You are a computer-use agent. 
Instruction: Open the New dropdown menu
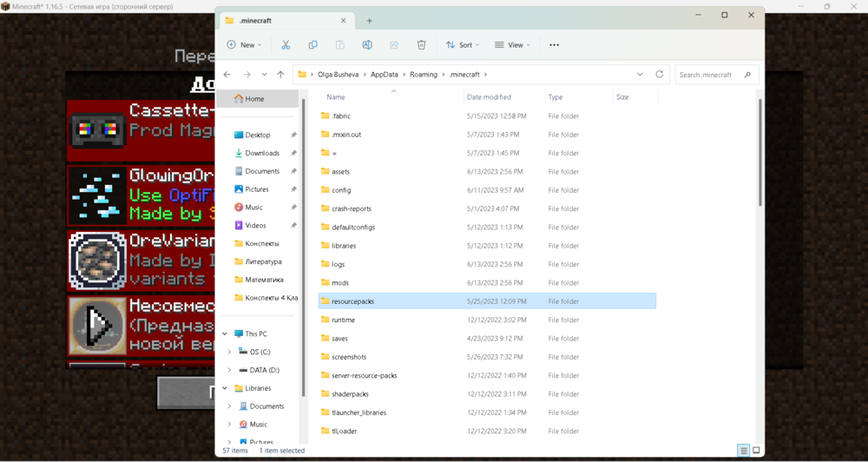(x=244, y=45)
